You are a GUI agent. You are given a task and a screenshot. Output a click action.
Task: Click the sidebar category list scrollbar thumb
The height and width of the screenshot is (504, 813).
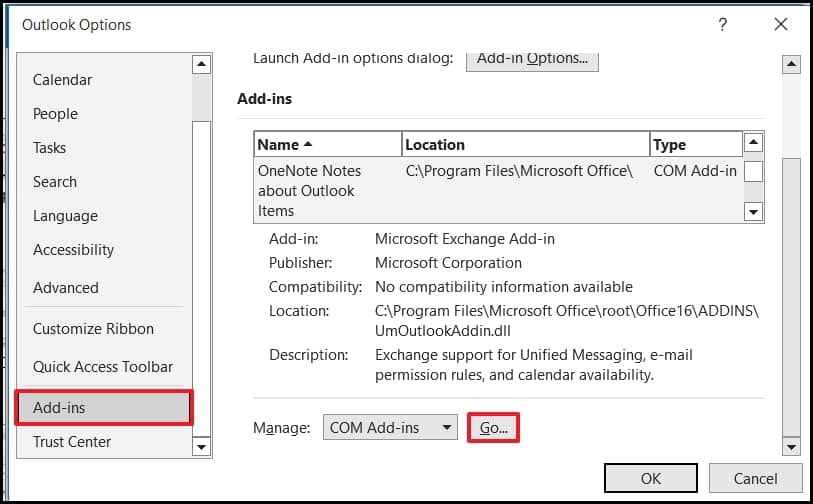pyautogui.click(x=201, y=279)
